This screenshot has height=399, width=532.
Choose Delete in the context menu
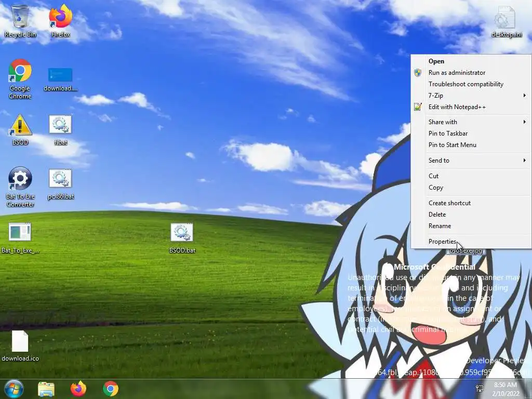coord(471,215)
